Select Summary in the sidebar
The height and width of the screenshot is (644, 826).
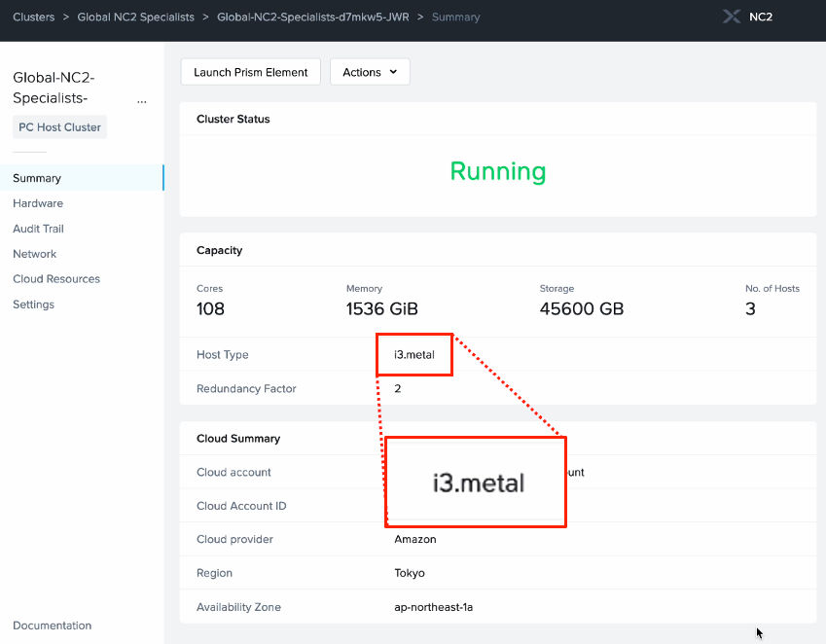coord(37,178)
